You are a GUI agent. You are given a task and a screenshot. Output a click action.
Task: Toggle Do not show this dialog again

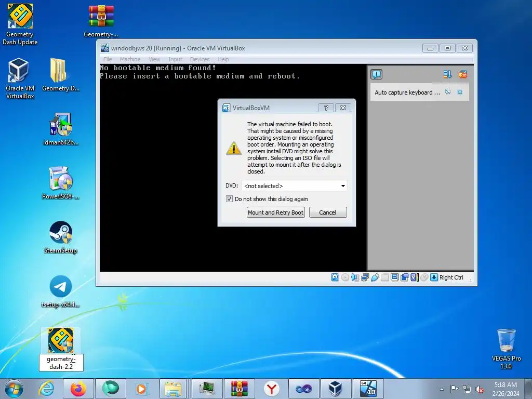click(229, 199)
